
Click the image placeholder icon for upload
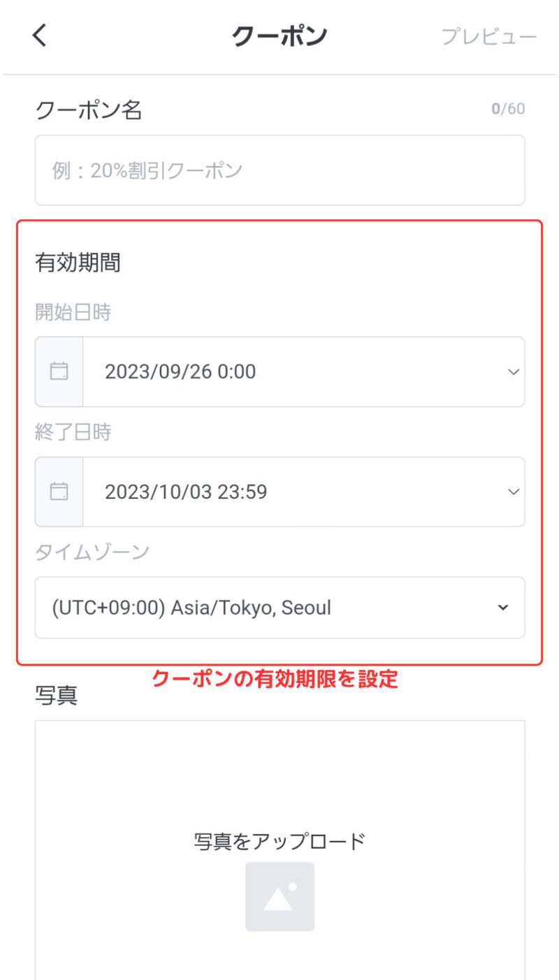pyautogui.click(x=279, y=896)
